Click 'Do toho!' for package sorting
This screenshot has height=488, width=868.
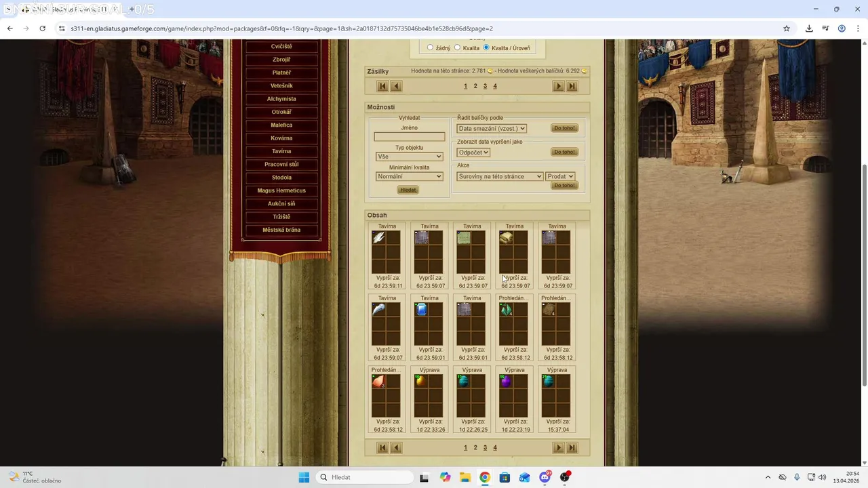click(564, 128)
